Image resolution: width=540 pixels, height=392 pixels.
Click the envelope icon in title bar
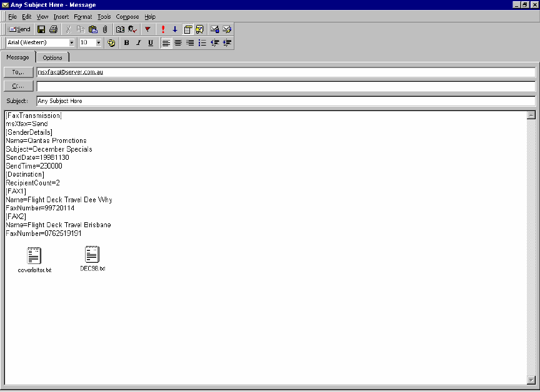pos(5,5)
